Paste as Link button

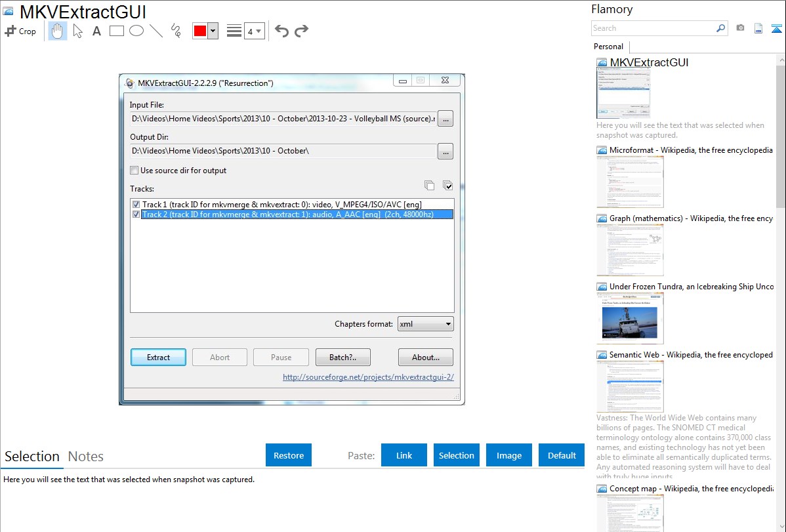(404, 455)
